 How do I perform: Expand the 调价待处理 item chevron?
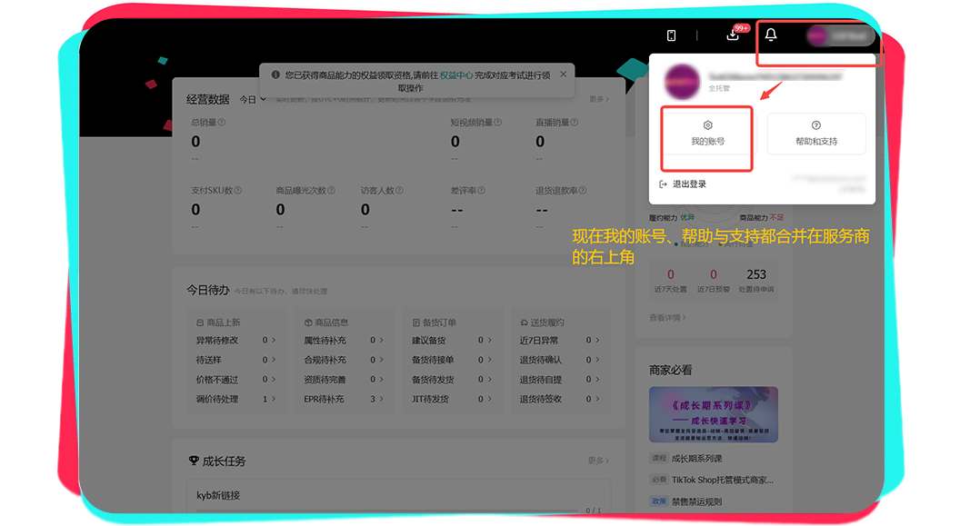[274, 400]
